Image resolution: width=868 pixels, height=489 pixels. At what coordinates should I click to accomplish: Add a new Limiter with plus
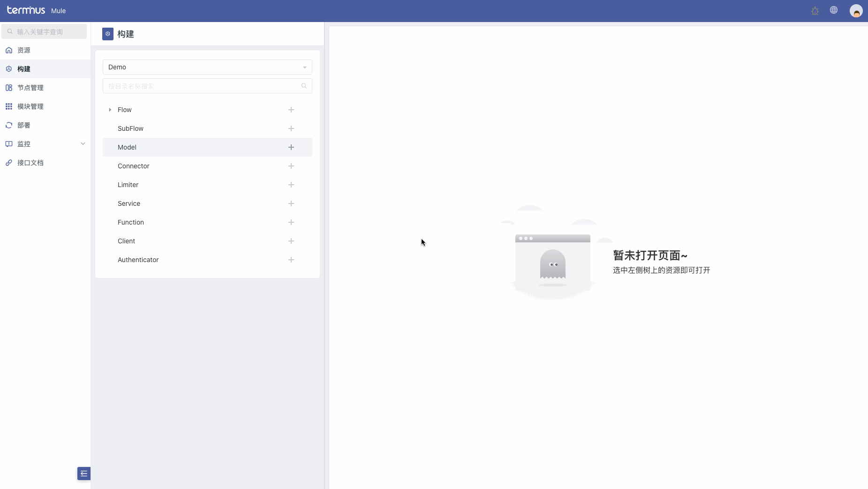[x=291, y=185]
